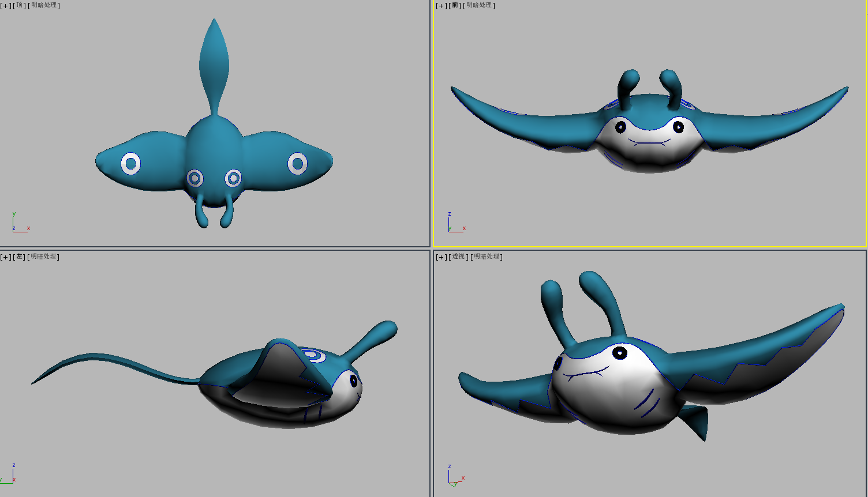Viewport: 868px width, 497px height.
Task: Open the Top viewport [+] options icon
Action: (x=5, y=5)
